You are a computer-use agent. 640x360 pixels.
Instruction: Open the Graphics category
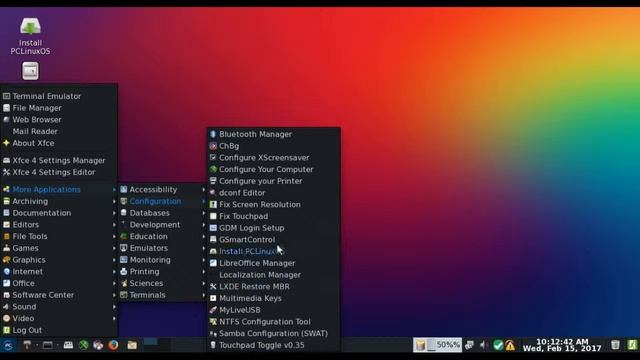pos(59,260)
